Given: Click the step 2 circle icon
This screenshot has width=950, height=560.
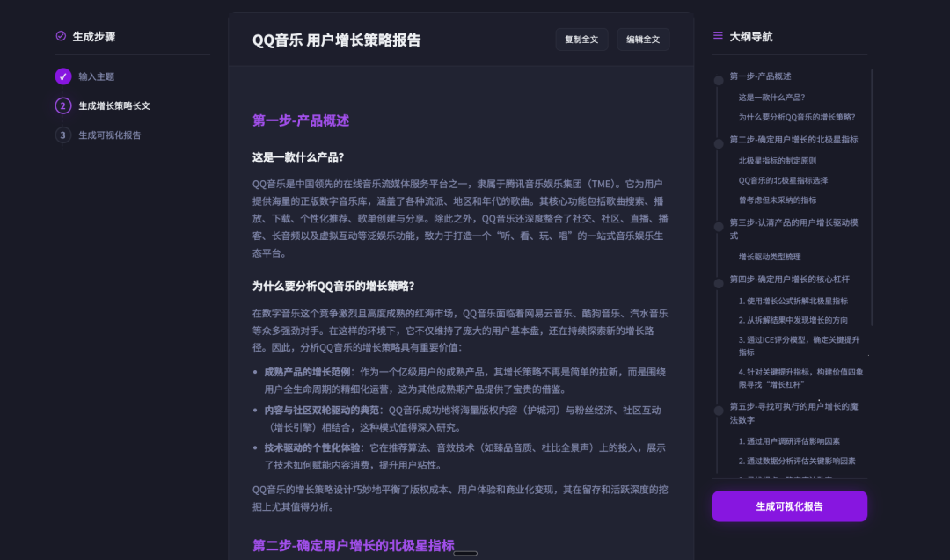Looking at the screenshot, I should (x=63, y=106).
